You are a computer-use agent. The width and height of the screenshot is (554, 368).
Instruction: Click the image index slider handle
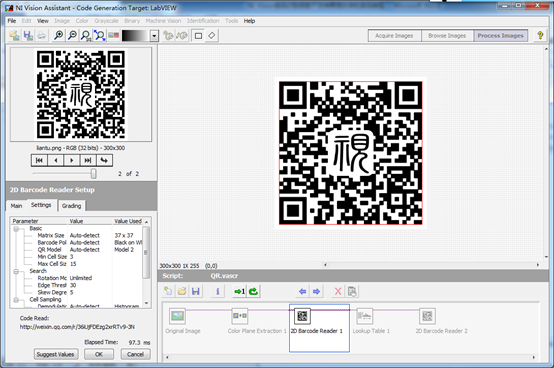pyautogui.click(x=94, y=173)
